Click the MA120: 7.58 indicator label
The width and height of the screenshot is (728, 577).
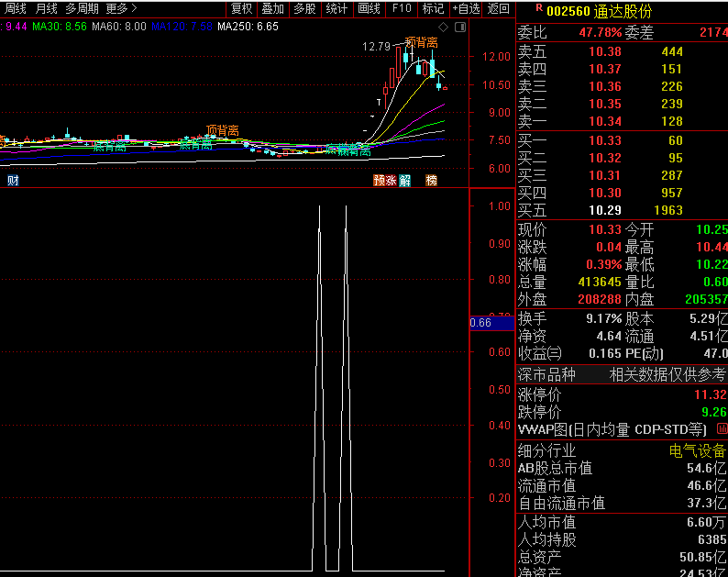click(x=182, y=27)
